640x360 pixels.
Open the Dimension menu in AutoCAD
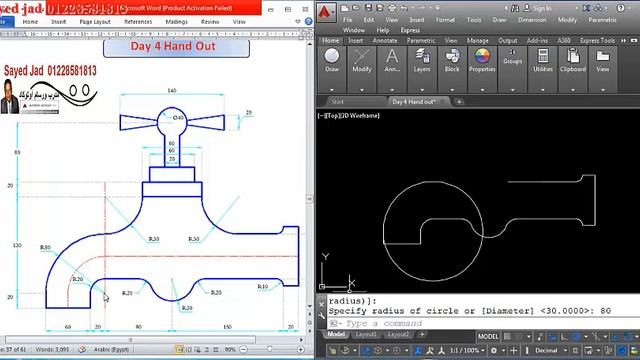[x=531, y=20]
